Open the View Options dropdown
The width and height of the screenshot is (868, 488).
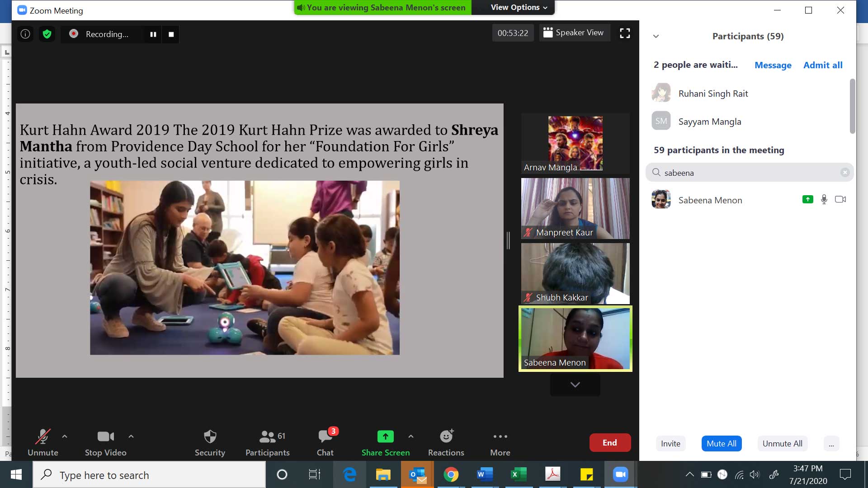[519, 7]
